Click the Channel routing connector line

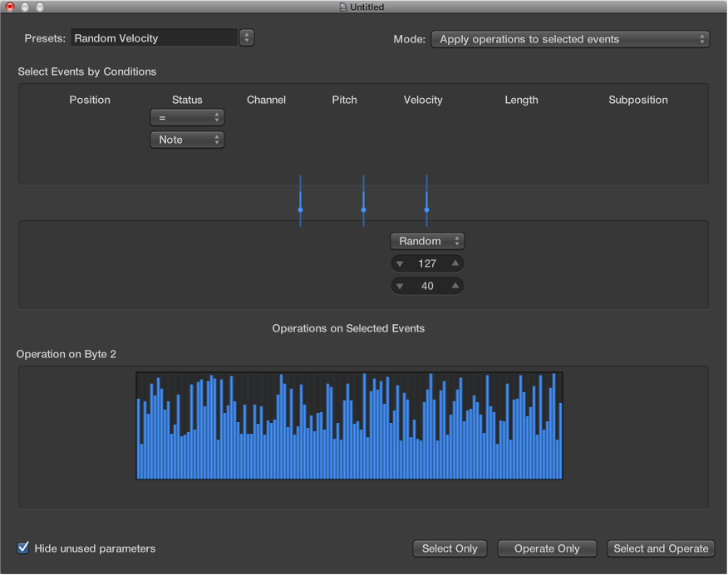click(300, 200)
